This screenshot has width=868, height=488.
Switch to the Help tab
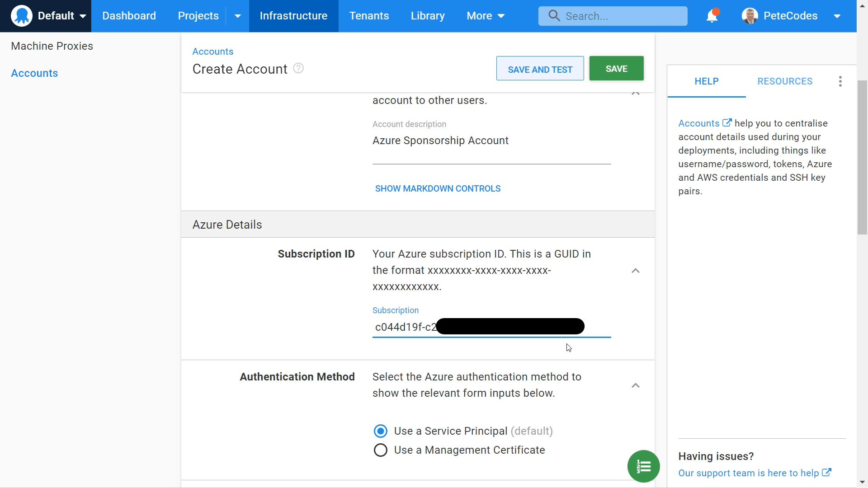[x=706, y=81]
